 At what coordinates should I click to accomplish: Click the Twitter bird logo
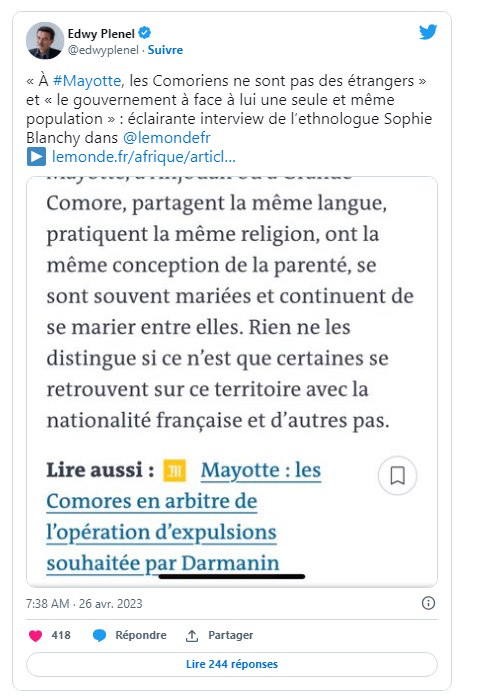(x=428, y=32)
